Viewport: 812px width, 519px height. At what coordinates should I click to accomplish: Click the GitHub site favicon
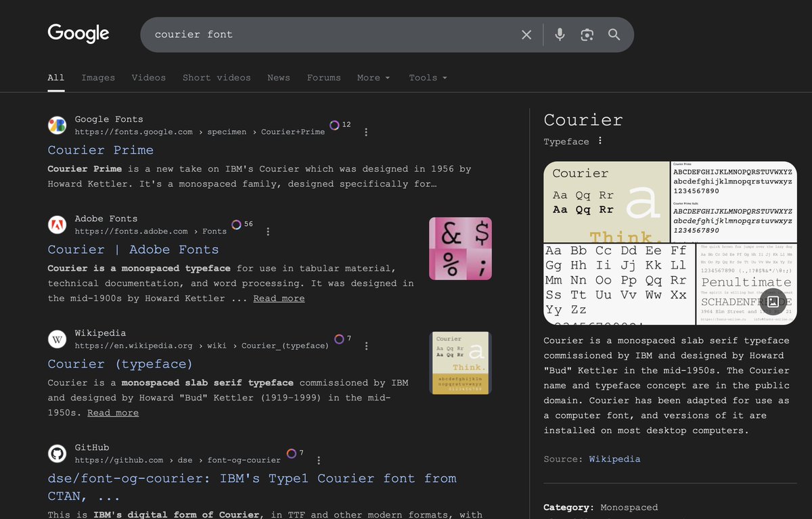click(57, 453)
